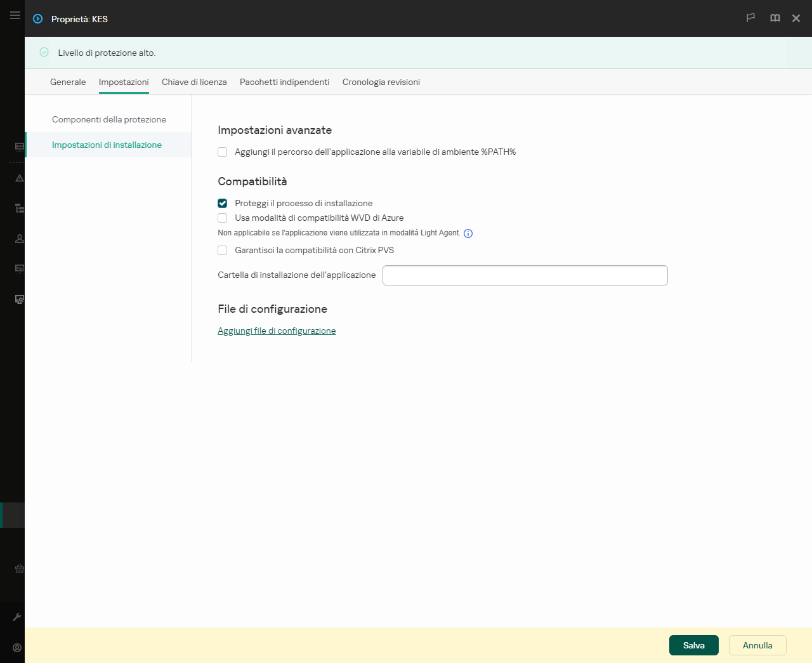Switch to the Chiave di licenza tab
Screen dimensions: 812x663
[x=194, y=82]
